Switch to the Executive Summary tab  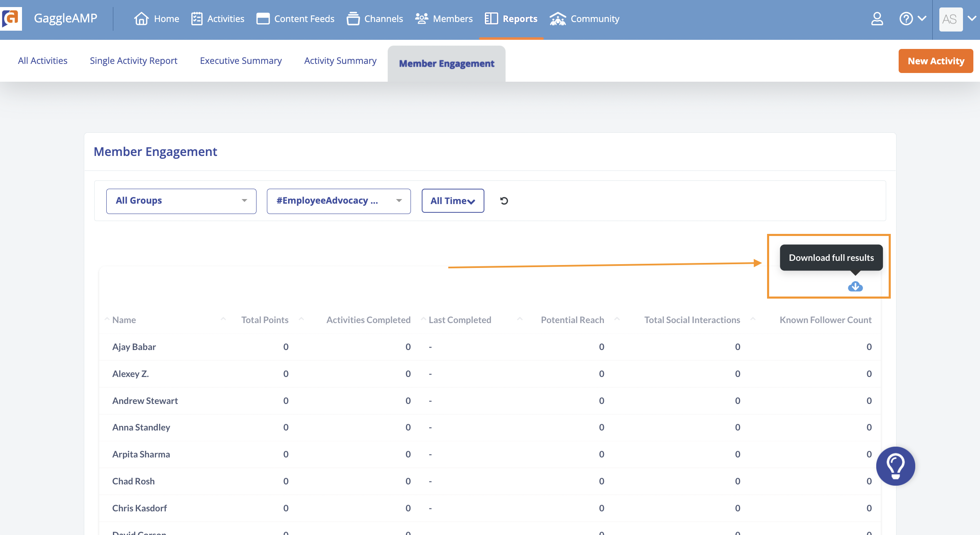click(x=241, y=61)
